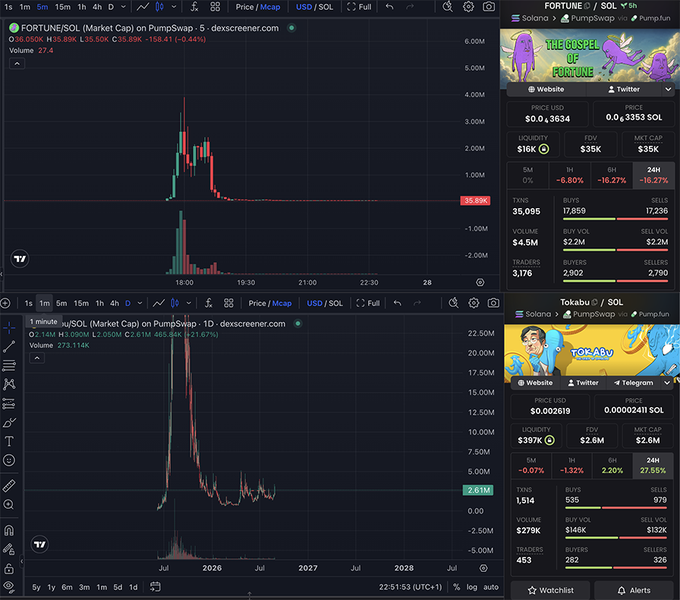Toggle lock all drawings padlock
The width and height of the screenshot is (680, 600).
coord(9,568)
